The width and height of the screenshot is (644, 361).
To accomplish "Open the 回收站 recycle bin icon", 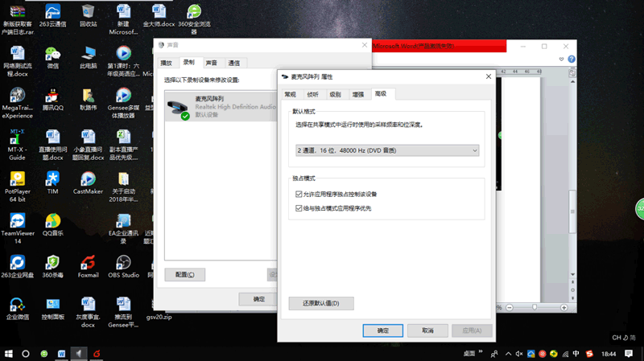I will tap(88, 11).
